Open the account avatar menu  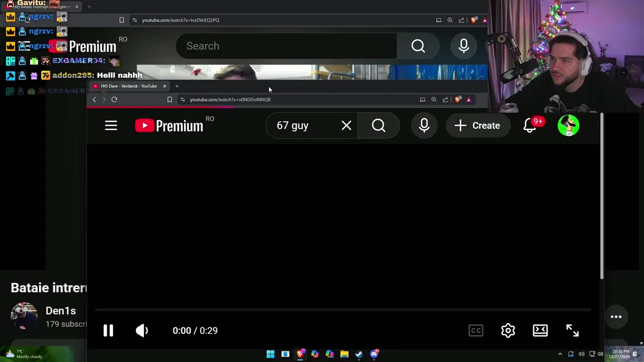(x=569, y=126)
